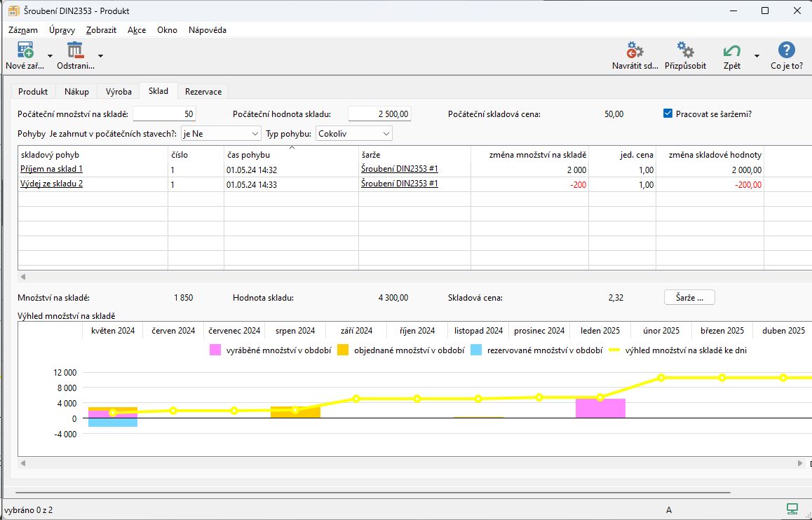
Task: Open the 'Příjem na sklad 1' link
Action: tap(52, 170)
